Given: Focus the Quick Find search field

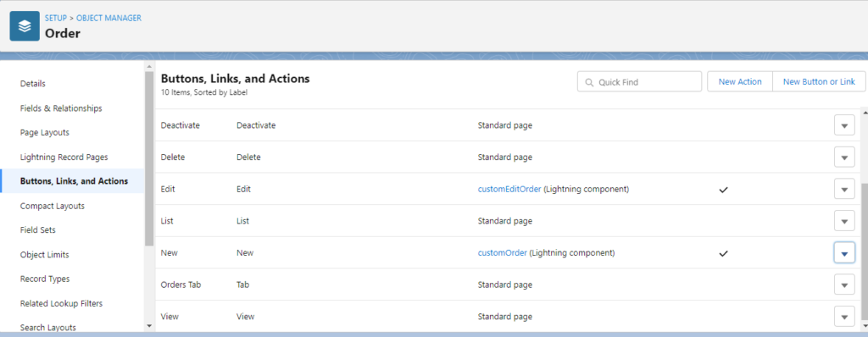Looking at the screenshot, I should coord(639,81).
